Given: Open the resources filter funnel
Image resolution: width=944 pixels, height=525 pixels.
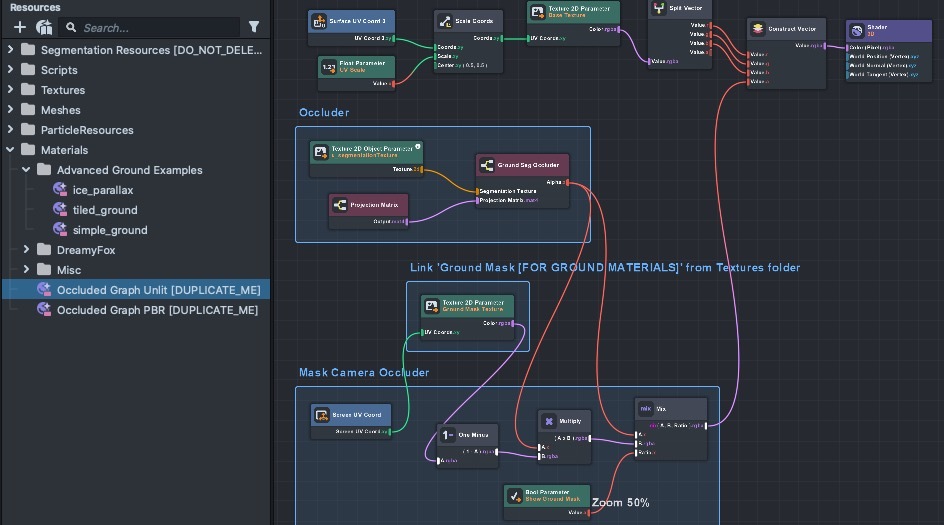Looking at the screenshot, I should (254, 27).
